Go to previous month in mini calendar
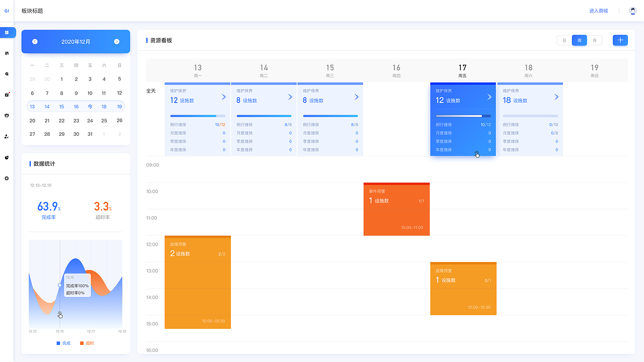The height and width of the screenshot is (362, 644). tap(35, 42)
